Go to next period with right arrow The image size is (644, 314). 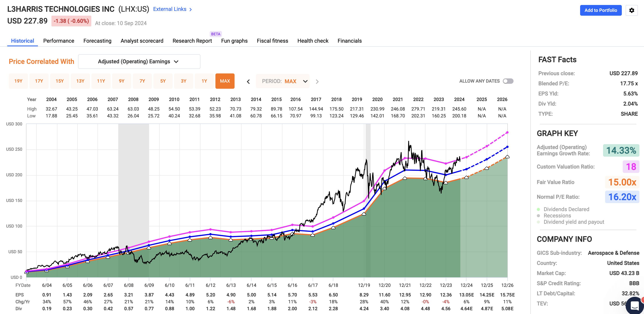tap(317, 81)
